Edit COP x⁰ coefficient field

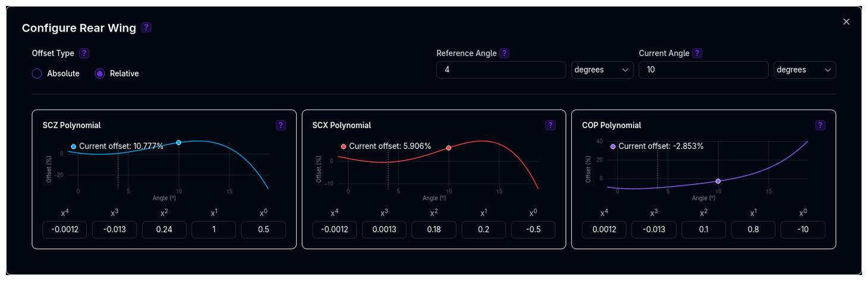803,230
